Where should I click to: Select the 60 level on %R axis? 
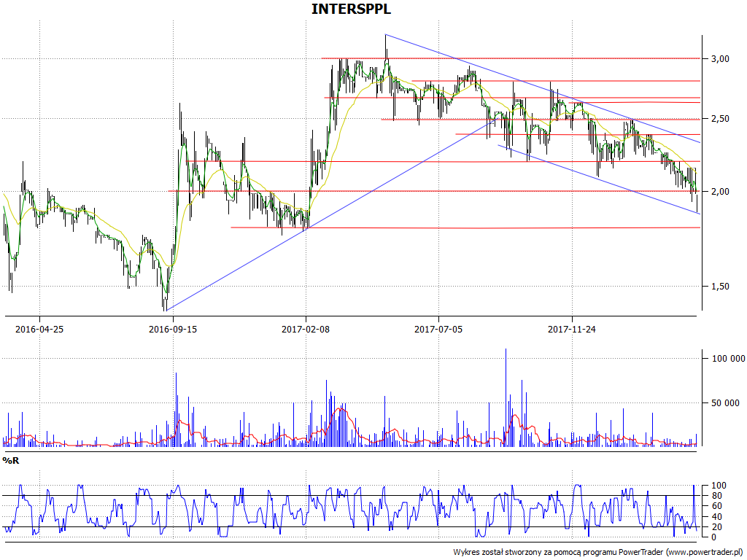tap(716, 506)
